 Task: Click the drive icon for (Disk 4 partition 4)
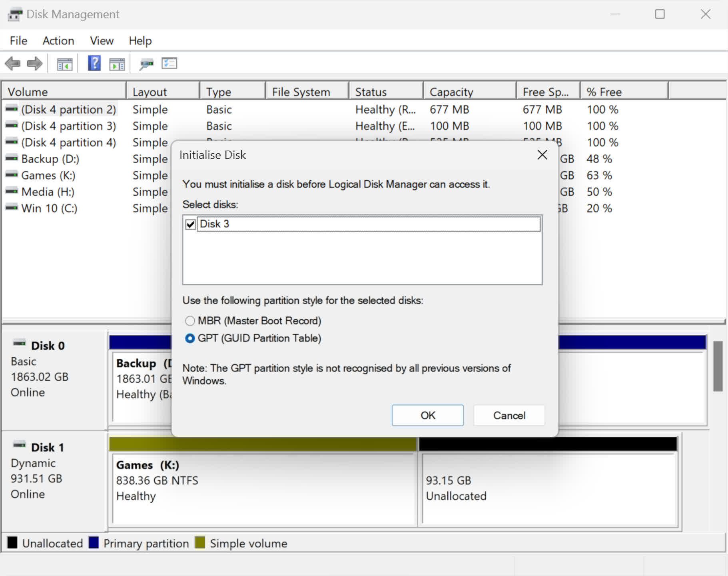click(x=12, y=142)
